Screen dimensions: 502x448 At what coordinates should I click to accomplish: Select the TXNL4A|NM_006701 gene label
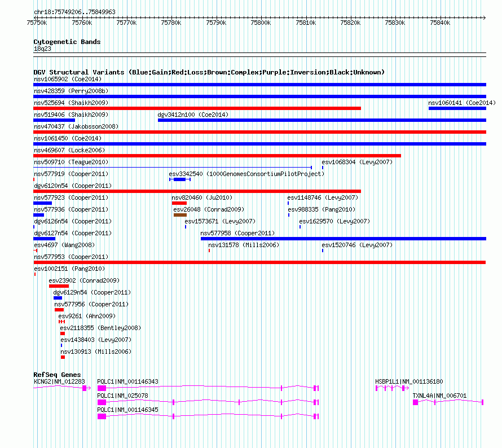click(439, 396)
